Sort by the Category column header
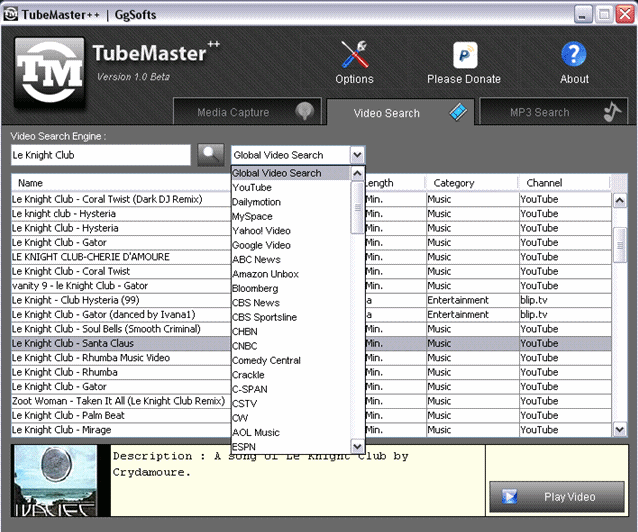The height and width of the screenshot is (532, 638). coord(472,183)
